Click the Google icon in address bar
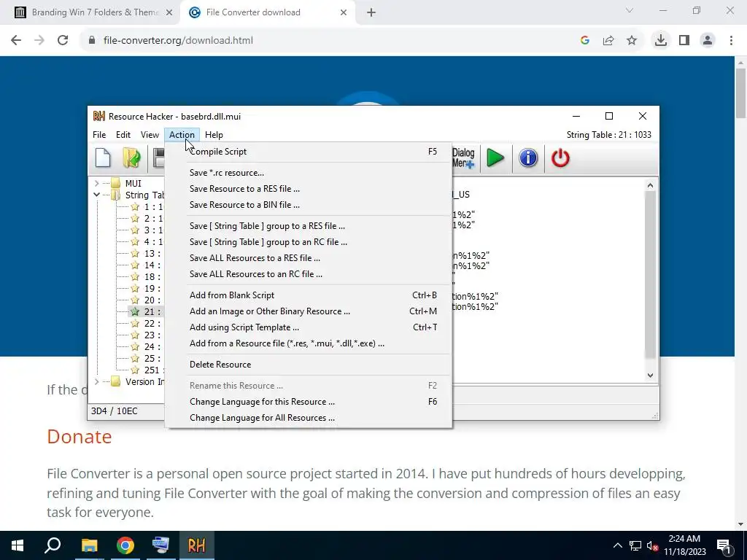This screenshot has height=560, width=747. click(585, 41)
